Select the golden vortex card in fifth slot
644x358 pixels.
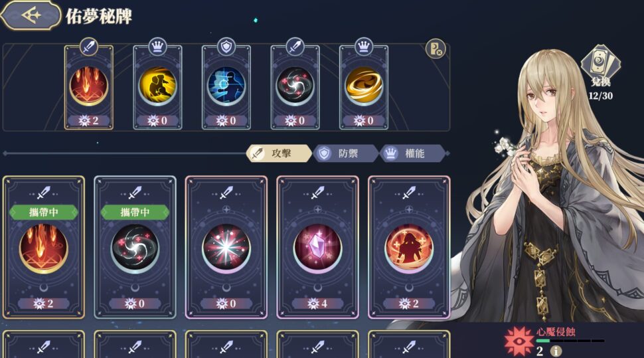pos(364,87)
